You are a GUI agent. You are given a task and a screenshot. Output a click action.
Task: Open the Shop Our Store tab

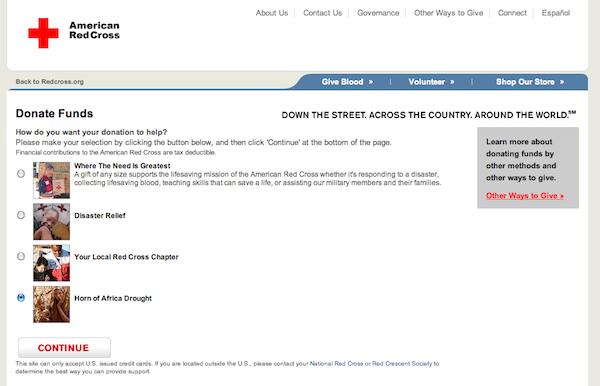[x=530, y=82]
